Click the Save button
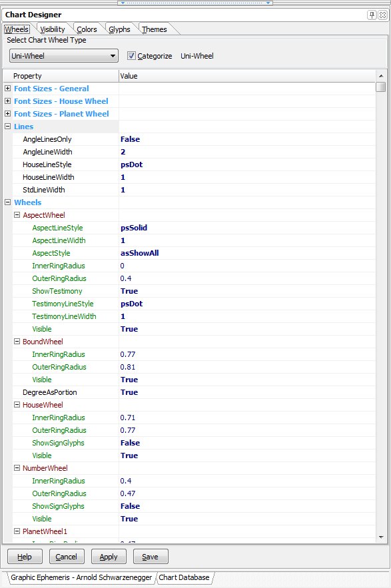391x588 pixels. [150, 557]
